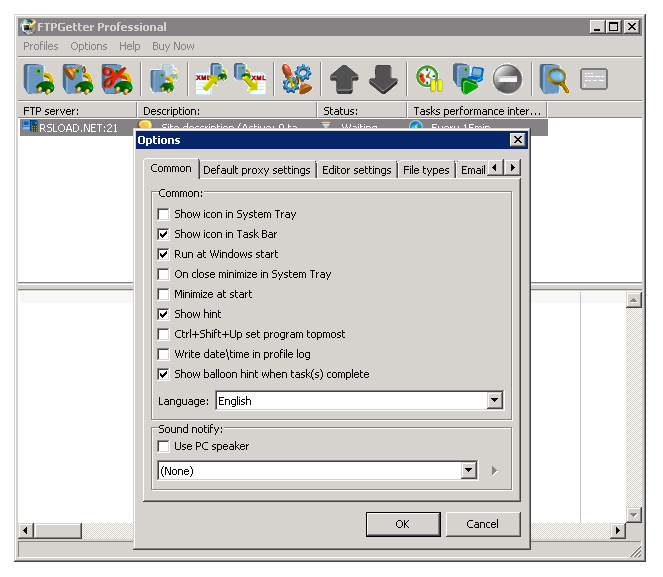
Task: Close the Options dialog with X
Action: point(518,140)
